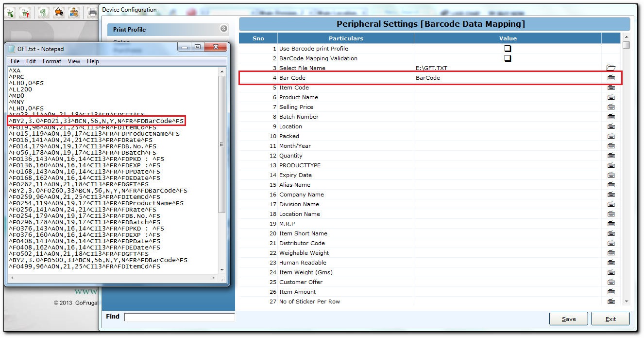Click the ^PRC line in Notepad
644x338 pixels.
point(17,77)
